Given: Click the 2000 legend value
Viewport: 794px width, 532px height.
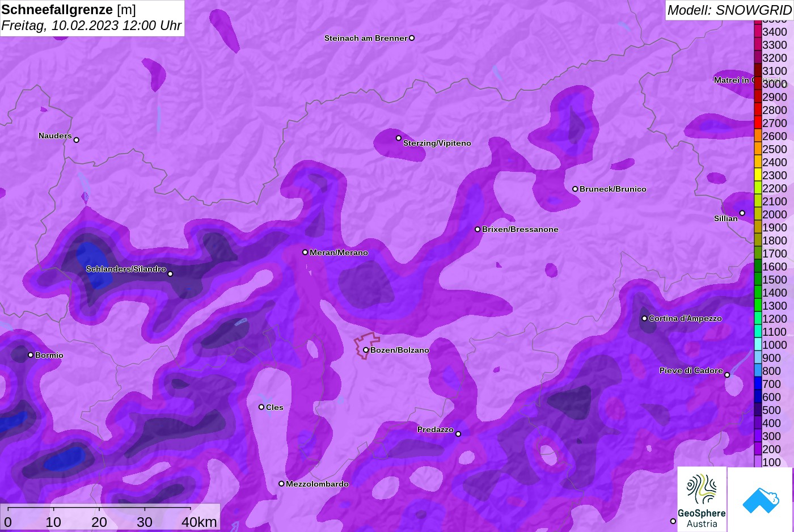Looking at the screenshot, I should tap(775, 214).
